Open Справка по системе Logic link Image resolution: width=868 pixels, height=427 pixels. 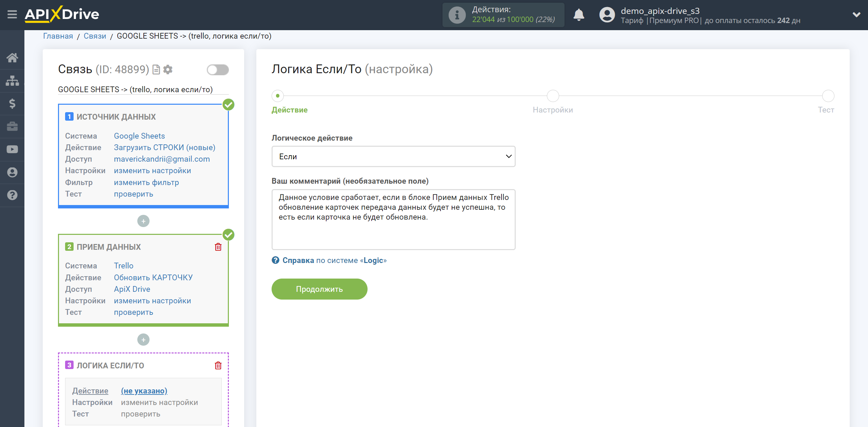click(x=334, y=260)
